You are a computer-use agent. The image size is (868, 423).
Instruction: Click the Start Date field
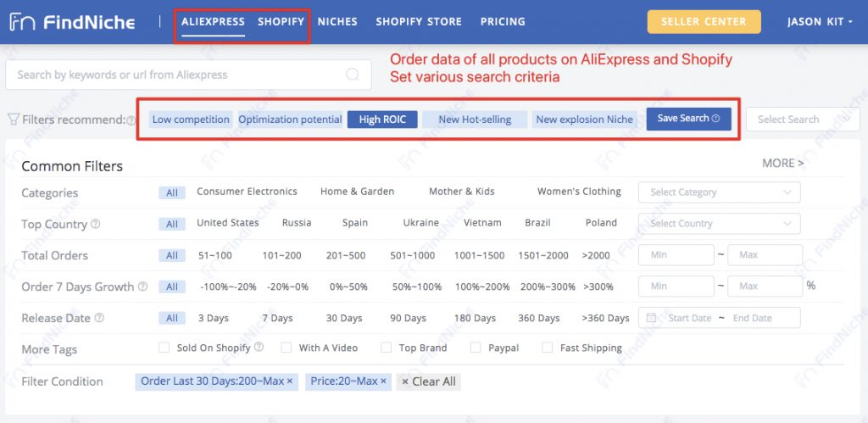pyautogui.click(x=689, y=318)
